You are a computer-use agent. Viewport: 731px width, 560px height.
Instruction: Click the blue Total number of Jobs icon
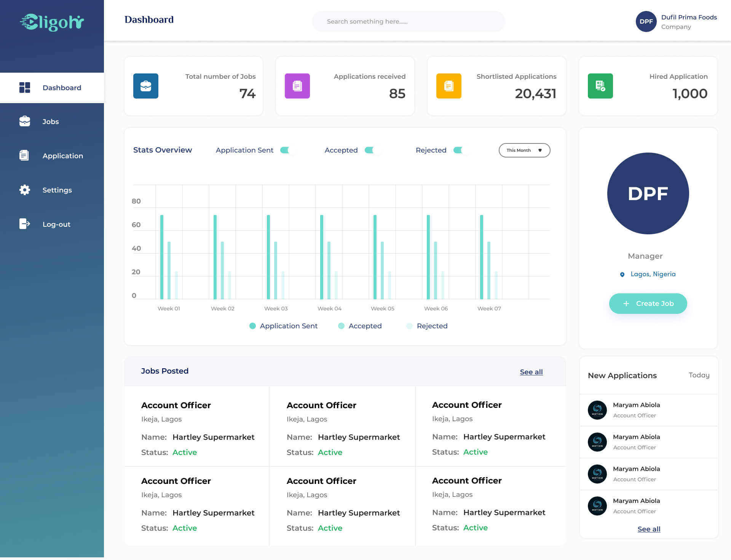click(x=146, y=86)
